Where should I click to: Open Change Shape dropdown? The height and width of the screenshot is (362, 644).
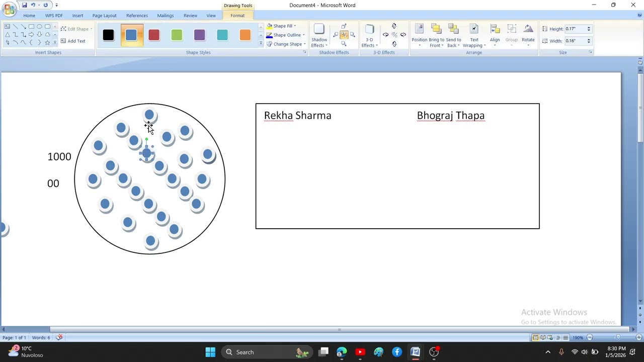286,44
